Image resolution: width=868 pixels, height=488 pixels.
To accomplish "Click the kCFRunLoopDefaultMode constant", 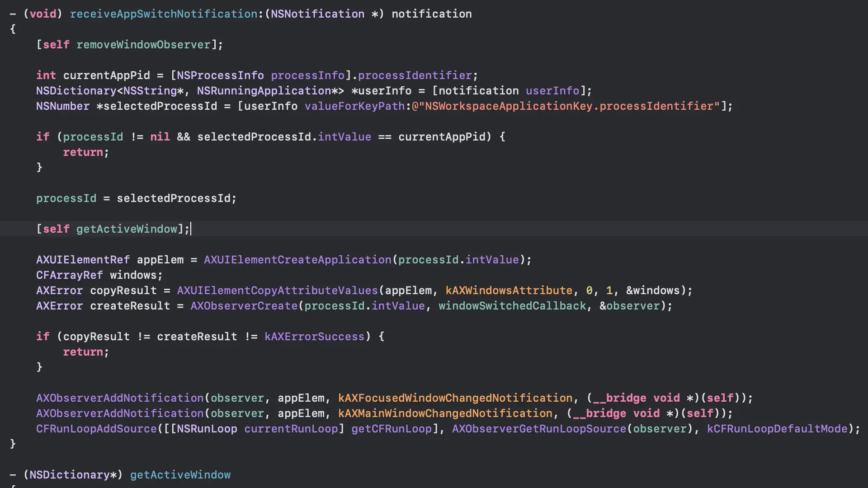I will (x=777, y=429).
